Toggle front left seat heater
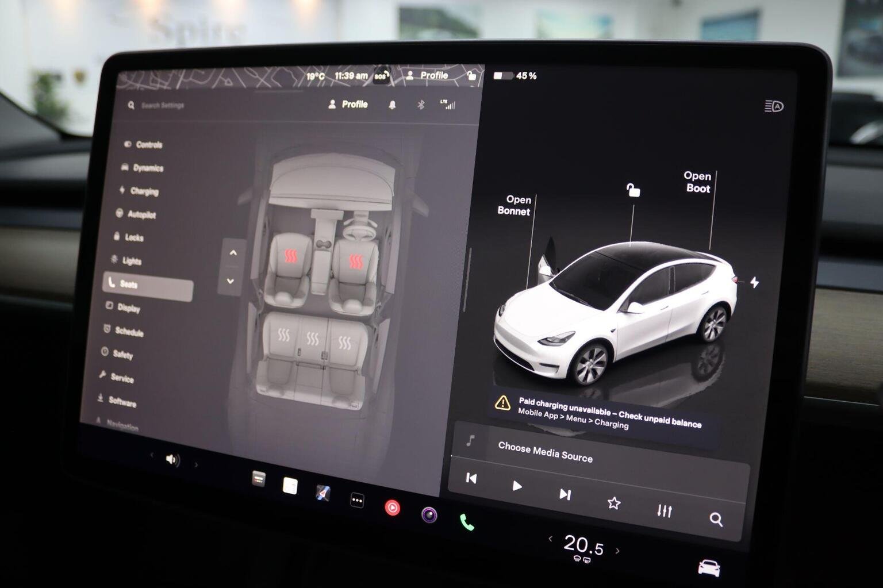 291,256
